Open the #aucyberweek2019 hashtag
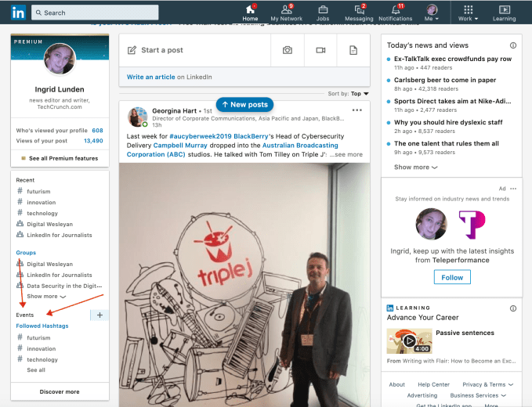Viewport: 532px width, 407px height. (201, 136)
